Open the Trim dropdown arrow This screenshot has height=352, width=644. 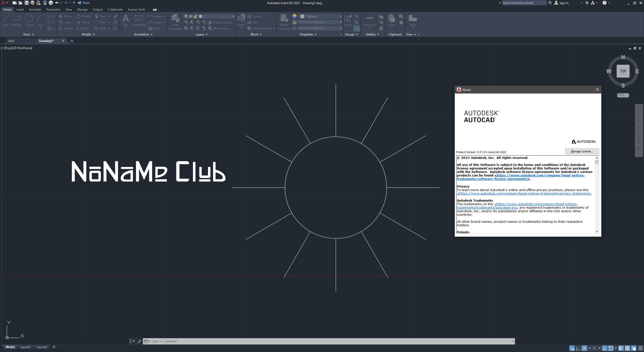click(108, 16)
